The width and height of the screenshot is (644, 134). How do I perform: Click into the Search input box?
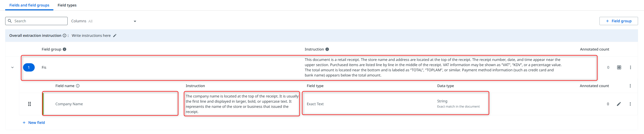[39, 21]
